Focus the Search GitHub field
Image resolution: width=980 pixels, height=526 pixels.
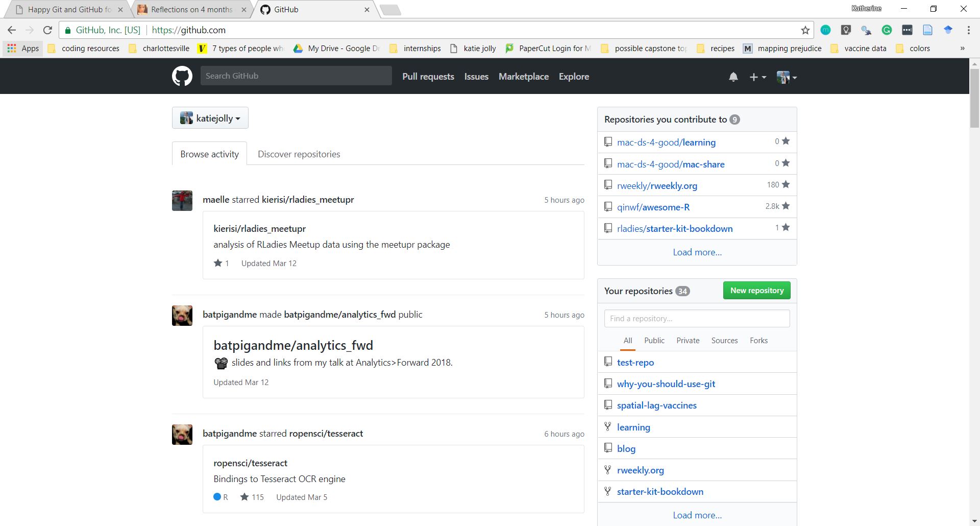click(296, 76)
